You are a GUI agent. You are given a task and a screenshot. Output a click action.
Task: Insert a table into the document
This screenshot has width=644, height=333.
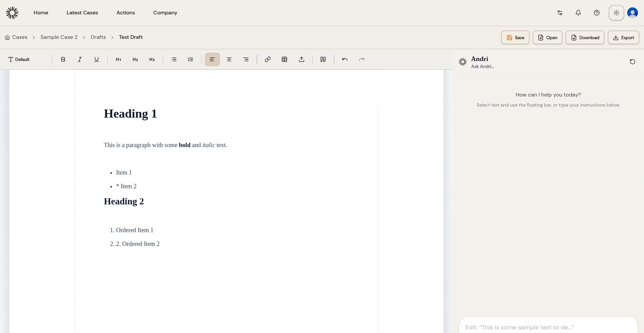[x=284, y=60]
